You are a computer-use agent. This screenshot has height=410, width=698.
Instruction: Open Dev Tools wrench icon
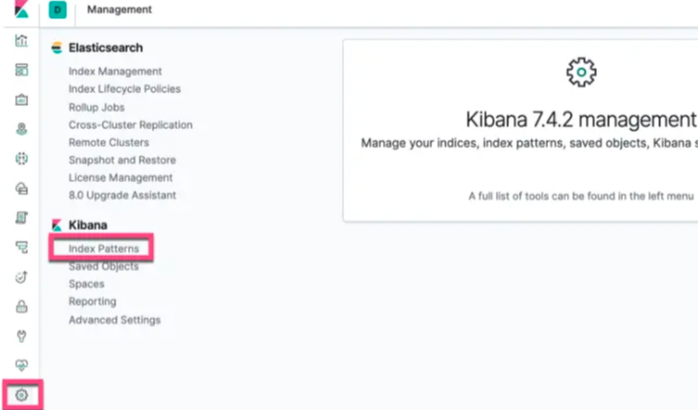point(21,336)
